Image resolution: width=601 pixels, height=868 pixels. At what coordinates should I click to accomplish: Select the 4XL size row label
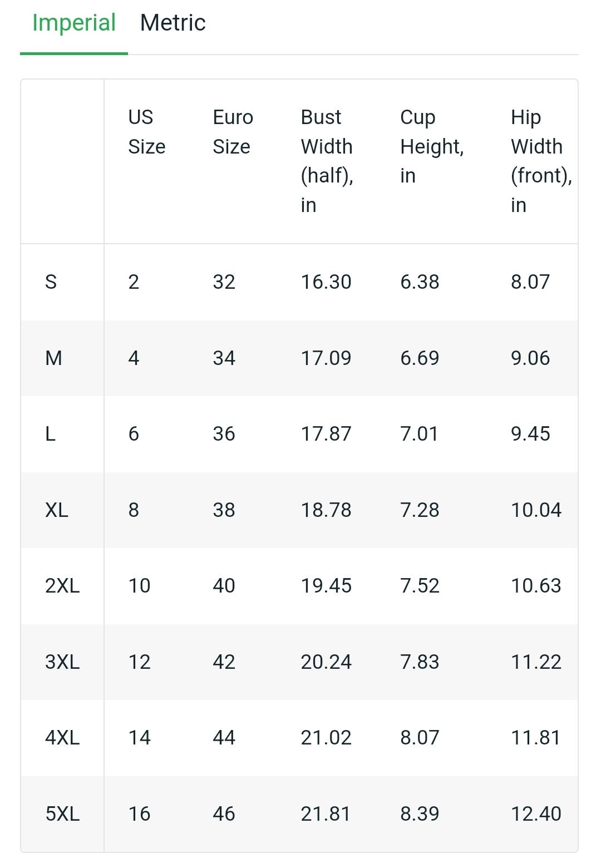pos(62,738)
